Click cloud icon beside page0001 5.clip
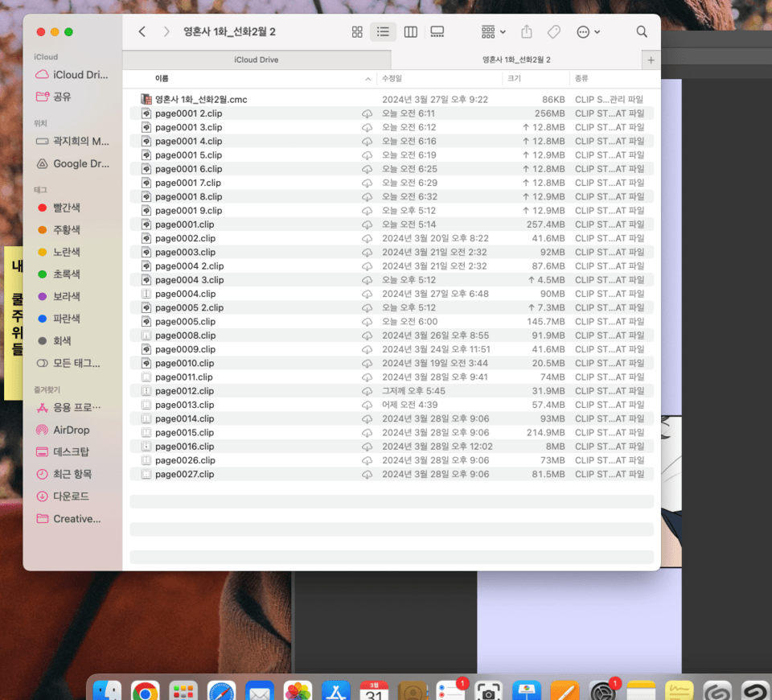This screenshot has width=772, height=700. click(367, 155)
